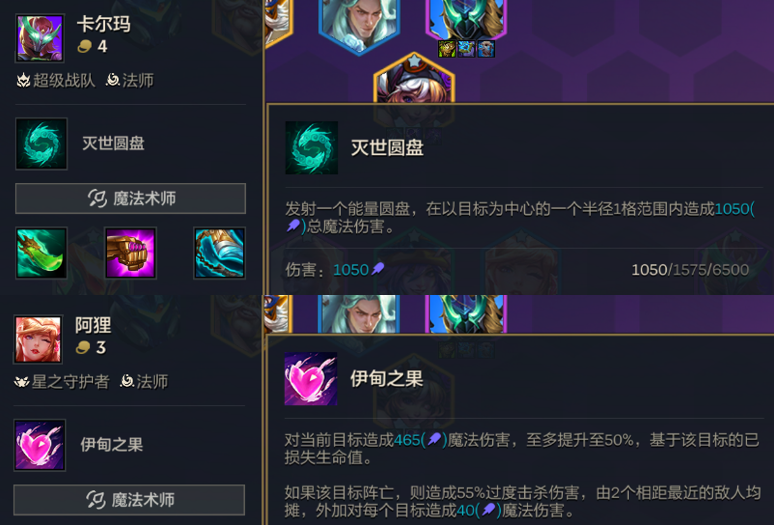Image resolution: width=774 pixels, height=525 pixels.
Task: Select the 伊甸之果 heart ability icon in left panel
Action: (x=39, y=445)
